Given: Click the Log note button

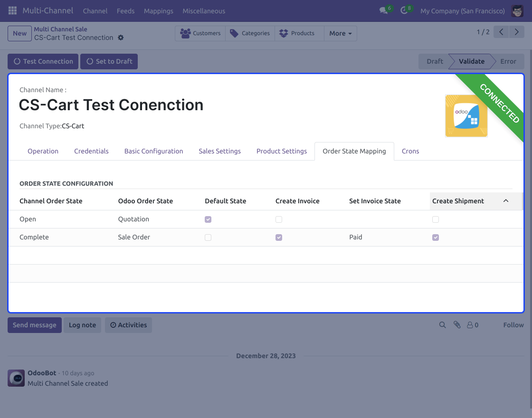Looking at the screenshot, I should (x=83, y=325).
